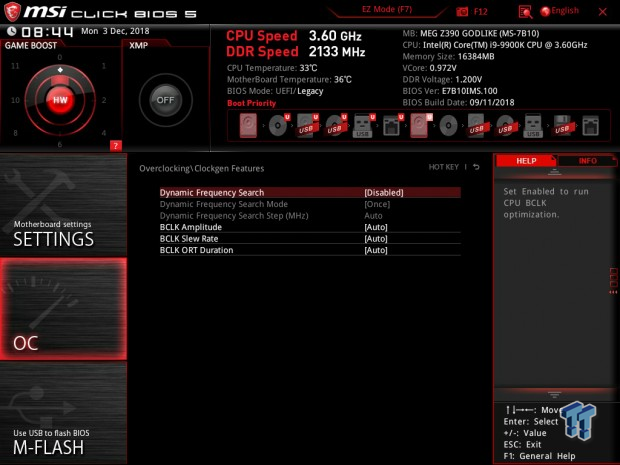The width and height of the screenshot is (620, 465).
Task: Open the Dynamic Frequency Search [Disabled] value
Action: (384, 193)
